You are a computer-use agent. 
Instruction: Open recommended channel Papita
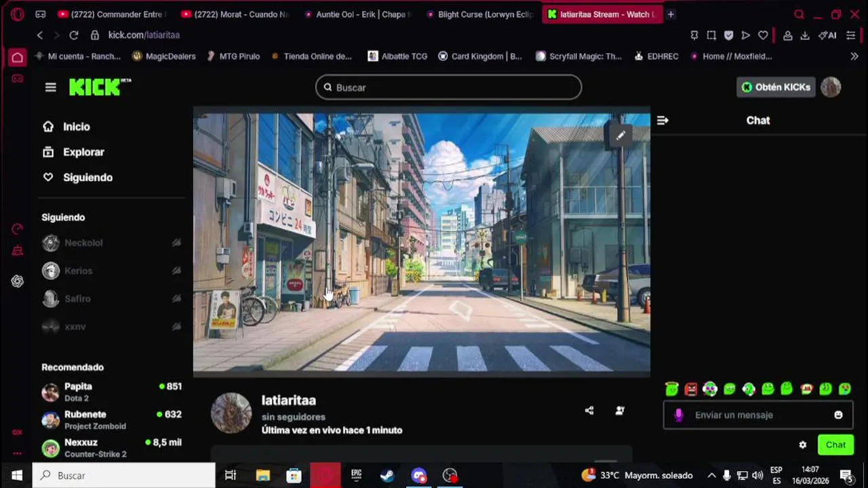click(x=112, y=392)
